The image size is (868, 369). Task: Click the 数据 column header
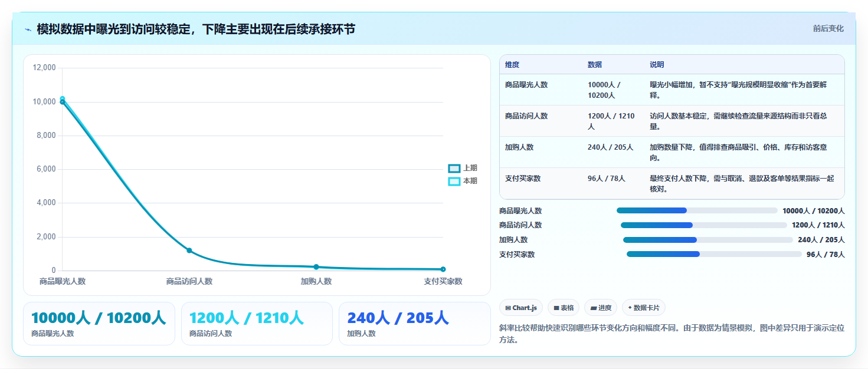point(595,65)
